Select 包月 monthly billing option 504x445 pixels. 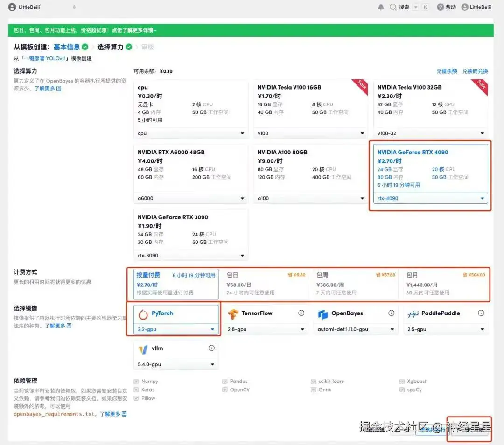point(446,284)
